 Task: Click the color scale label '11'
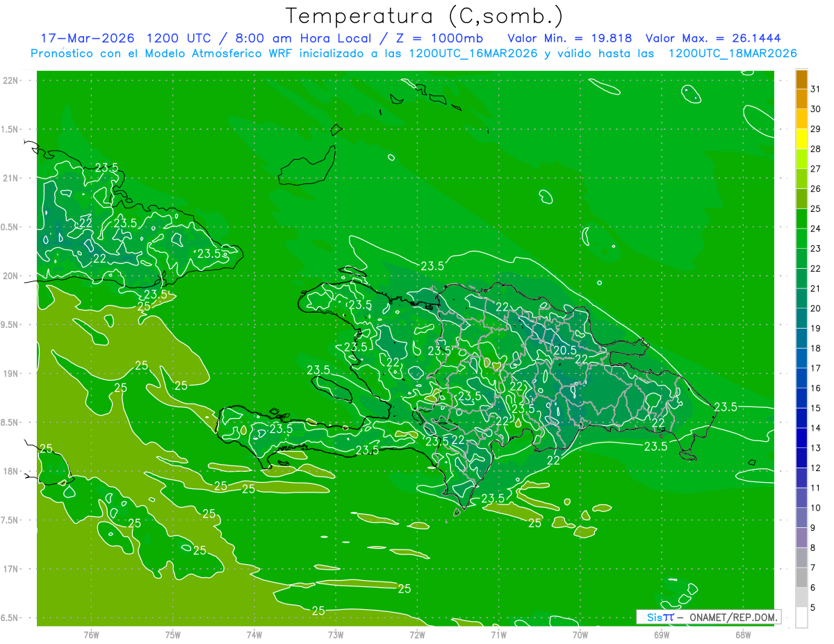816,488
